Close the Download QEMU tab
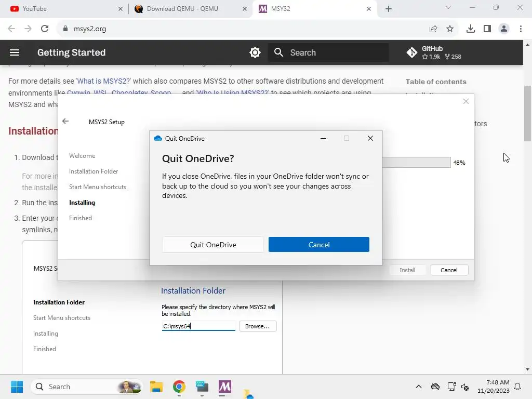Viewport: 532px width, 399px height. (245, 9)
